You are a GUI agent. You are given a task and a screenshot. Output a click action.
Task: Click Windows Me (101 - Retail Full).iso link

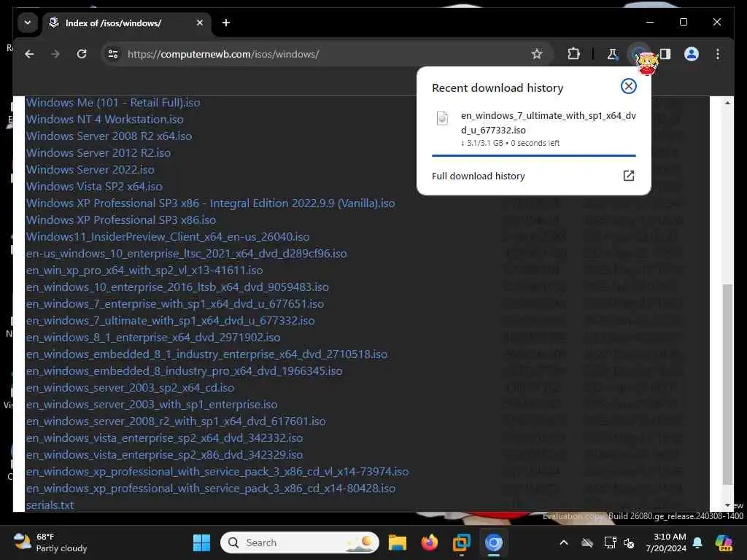[113, 103]
